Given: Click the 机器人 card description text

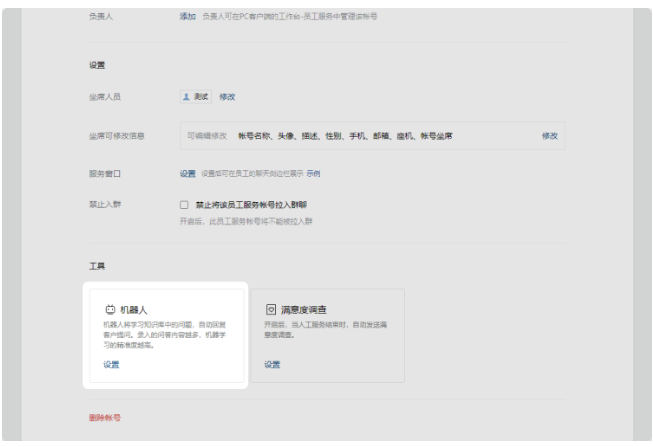Looking at the screenshot, I should coord(165,335).
